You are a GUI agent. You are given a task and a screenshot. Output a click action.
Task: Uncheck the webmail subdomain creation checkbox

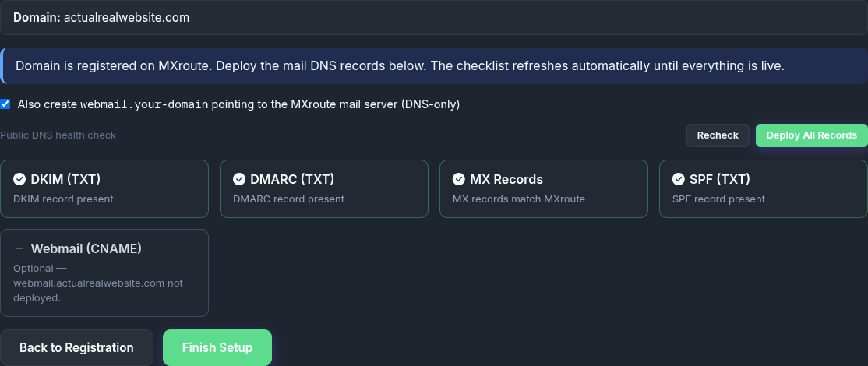tap(5, 104)
